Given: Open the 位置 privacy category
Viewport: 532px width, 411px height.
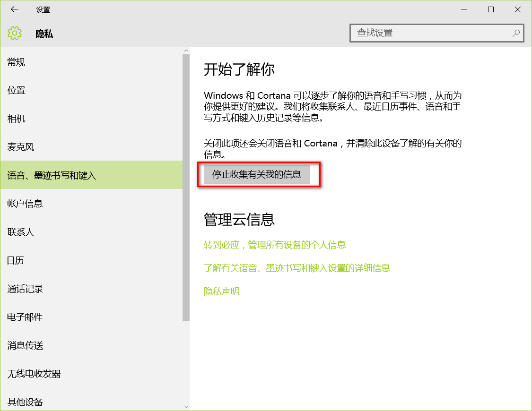Looking at the screenshot, I should 91,91.
